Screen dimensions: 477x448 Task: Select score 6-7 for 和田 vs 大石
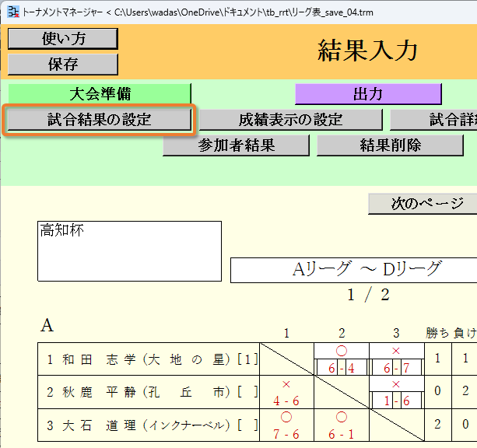coord(396,368)
